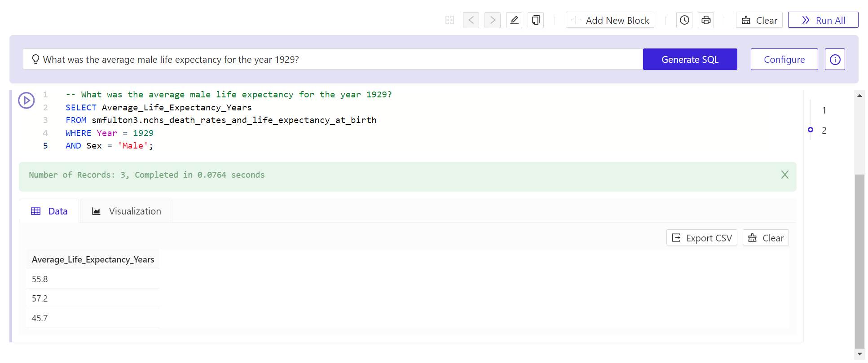This screenshot has width=868, height=363.
Task: Click Run All to execute blocks
Action: [x=823, y=20]
